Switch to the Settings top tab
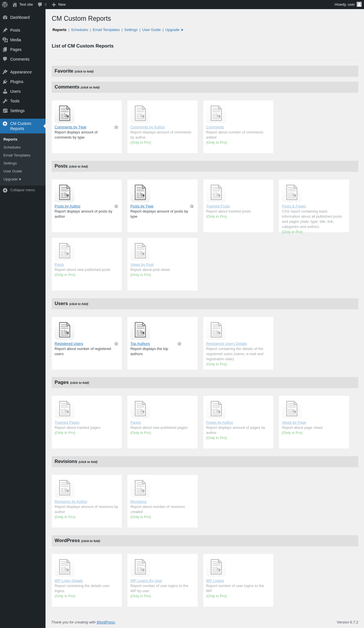 coord(131,30)
